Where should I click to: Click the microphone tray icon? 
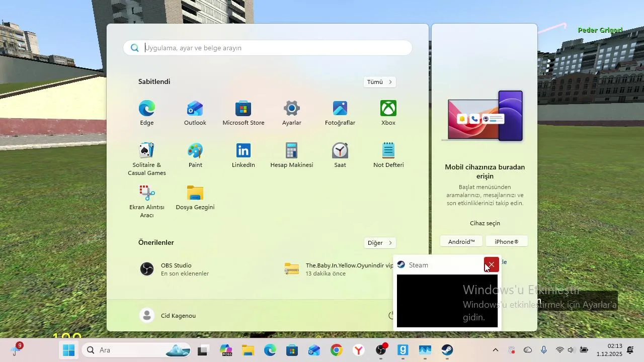544,350
